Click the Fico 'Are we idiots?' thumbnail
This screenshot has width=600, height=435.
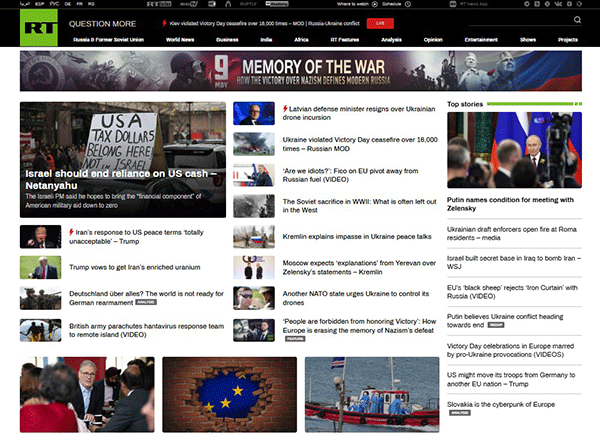254,175
